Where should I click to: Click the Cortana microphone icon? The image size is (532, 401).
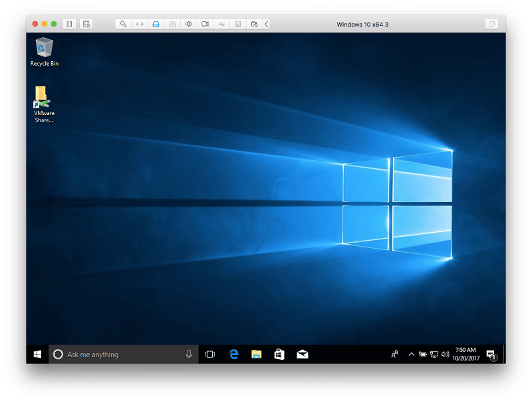189,354
